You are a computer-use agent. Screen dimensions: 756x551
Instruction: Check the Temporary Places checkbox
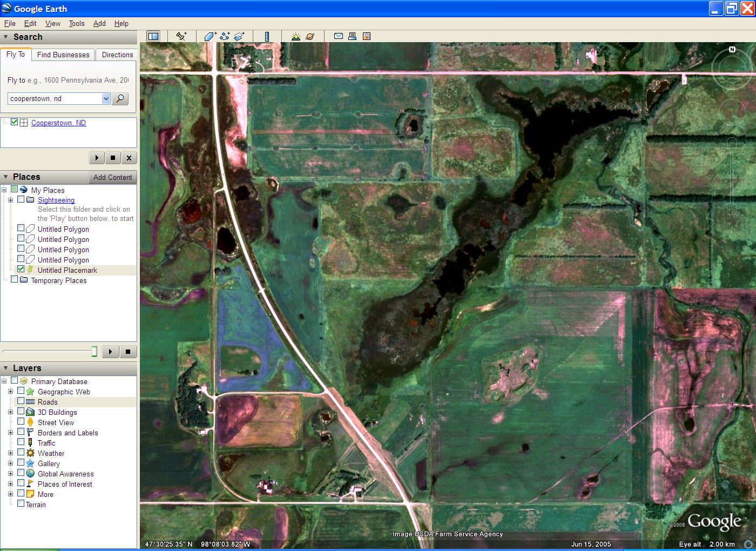pyautogui.click(x=14, y=279)
